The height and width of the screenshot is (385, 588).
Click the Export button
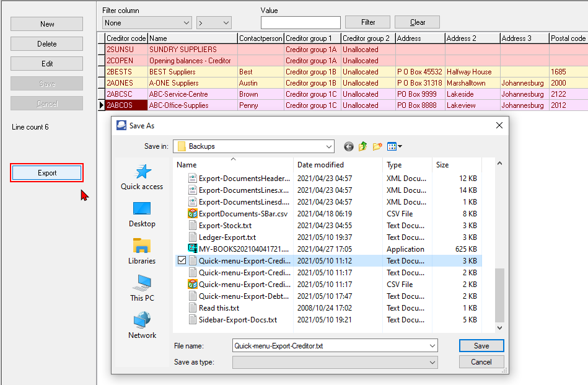click(46, 173)
